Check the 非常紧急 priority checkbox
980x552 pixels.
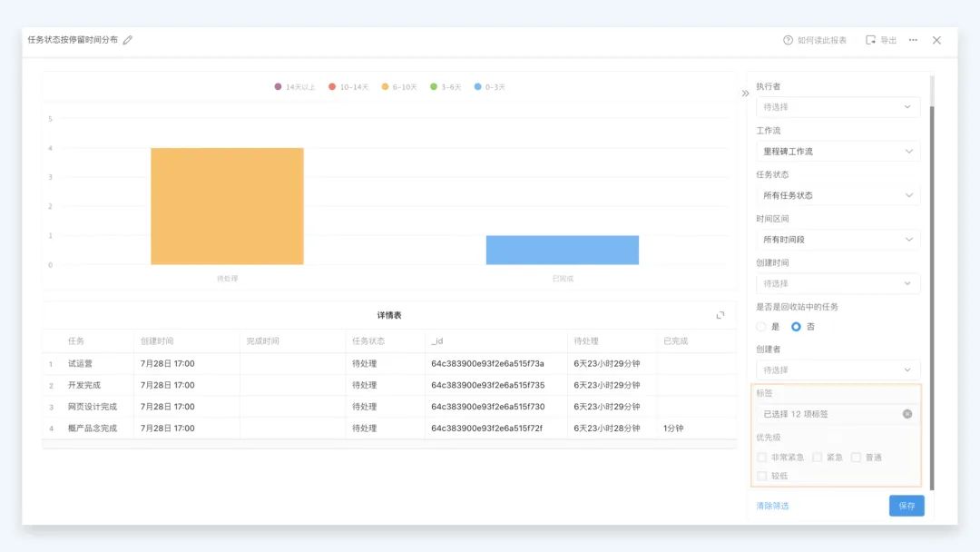(762, 458)
